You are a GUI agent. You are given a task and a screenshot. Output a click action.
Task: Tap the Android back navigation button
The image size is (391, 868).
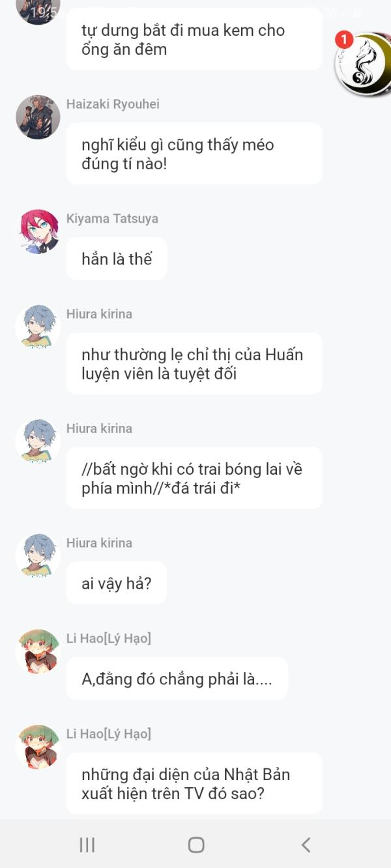click(306, 845)
